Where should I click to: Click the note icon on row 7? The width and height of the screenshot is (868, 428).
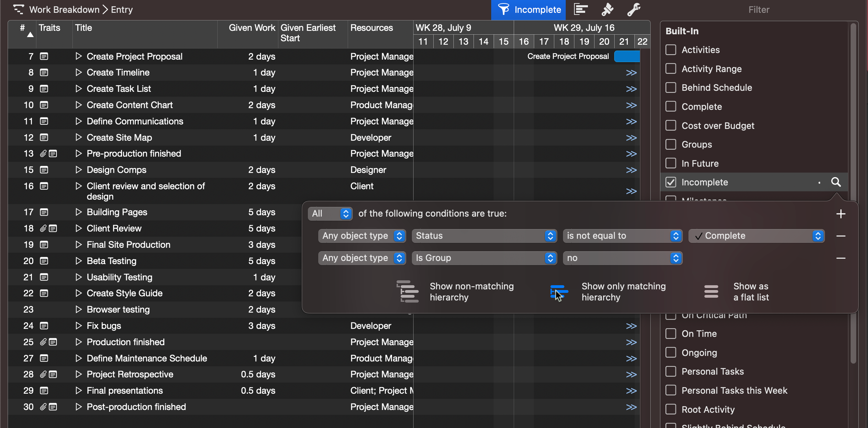tap(44, 56)
